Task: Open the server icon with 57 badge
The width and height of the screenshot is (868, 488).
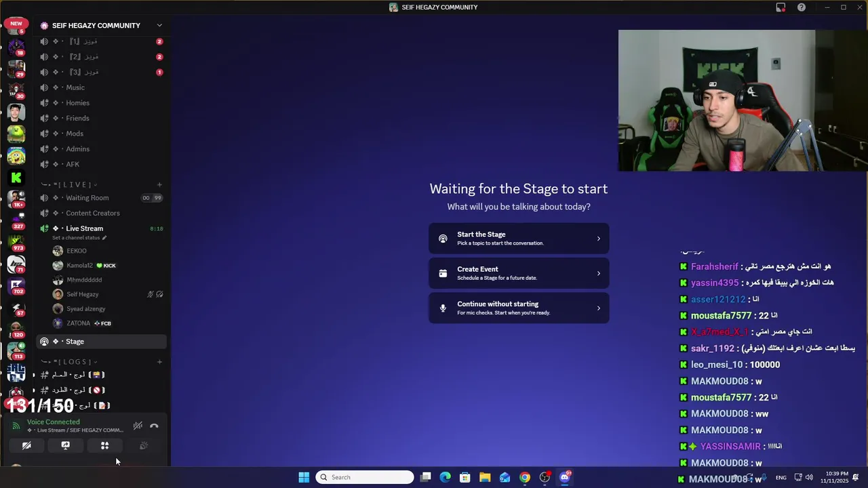Action: (x=16, y=307)
